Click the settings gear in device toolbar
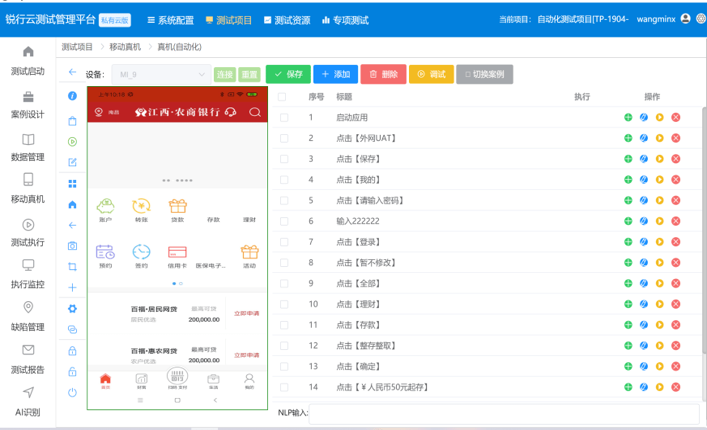The image size is (707, 430). [x=72, y=308]
